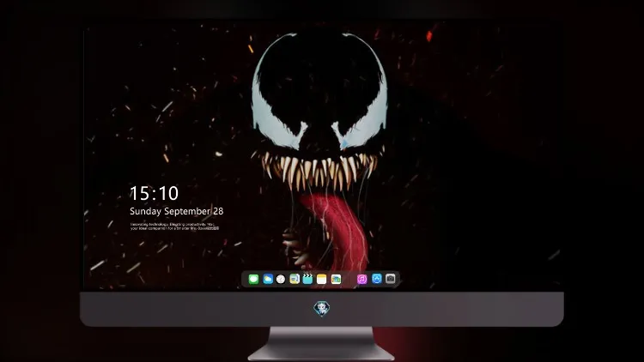Click Venom's row of sharp teeth
Image resolution: width=644 pixels, height=362 pixels.
pyautogui.click(x=319, y=168)
